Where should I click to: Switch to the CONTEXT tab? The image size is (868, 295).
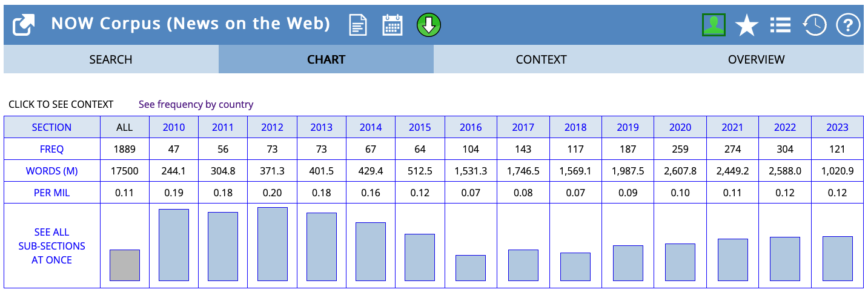541,59
